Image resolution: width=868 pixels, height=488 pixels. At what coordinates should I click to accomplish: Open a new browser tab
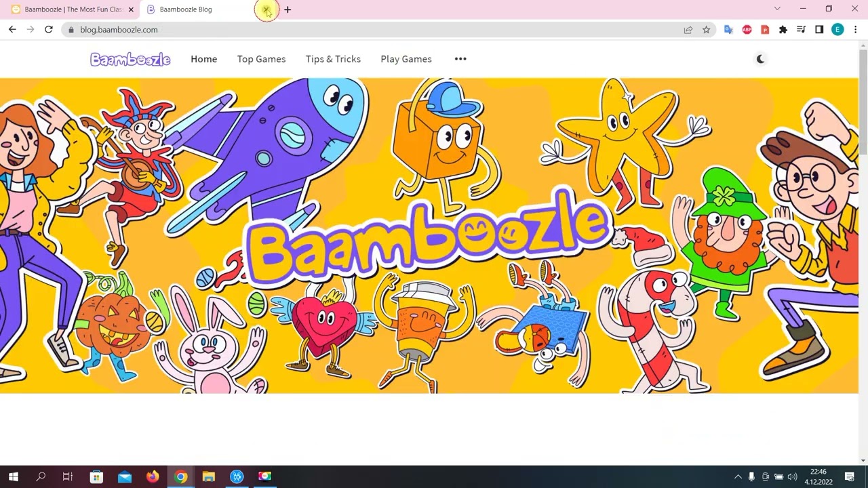coord(288,9)
